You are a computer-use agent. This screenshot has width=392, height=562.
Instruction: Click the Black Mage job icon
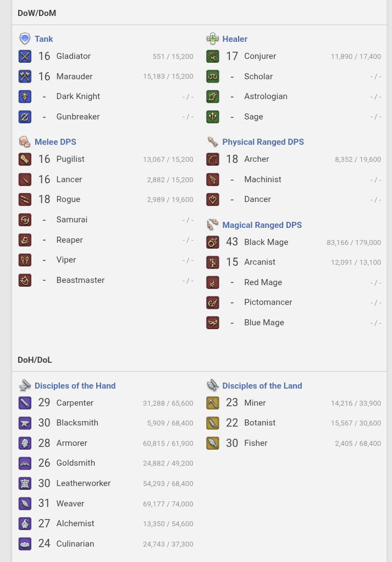(x=213, y=242)
